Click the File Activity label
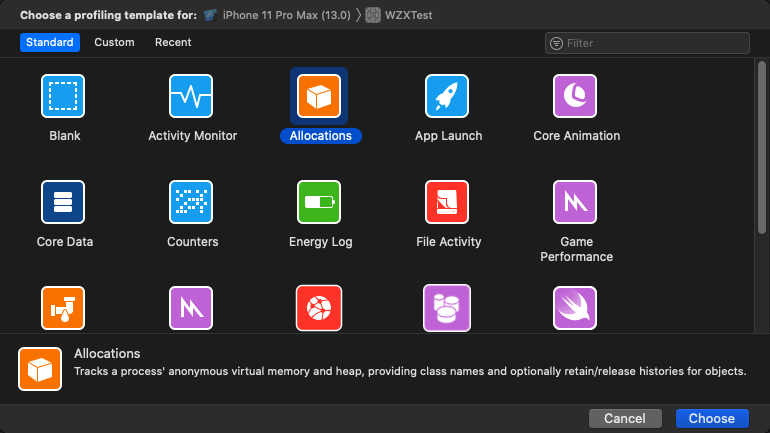 click(x=448, y=242)
